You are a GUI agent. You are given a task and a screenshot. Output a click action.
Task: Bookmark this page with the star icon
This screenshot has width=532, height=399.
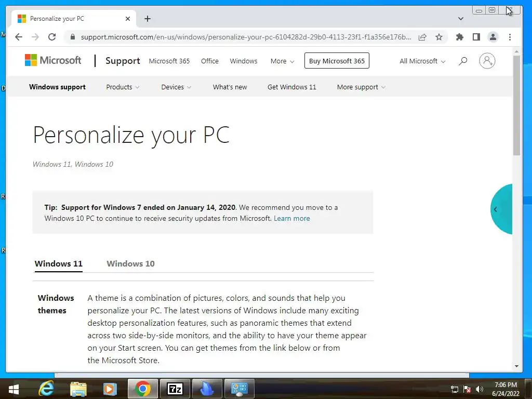[x=439, y=37]
